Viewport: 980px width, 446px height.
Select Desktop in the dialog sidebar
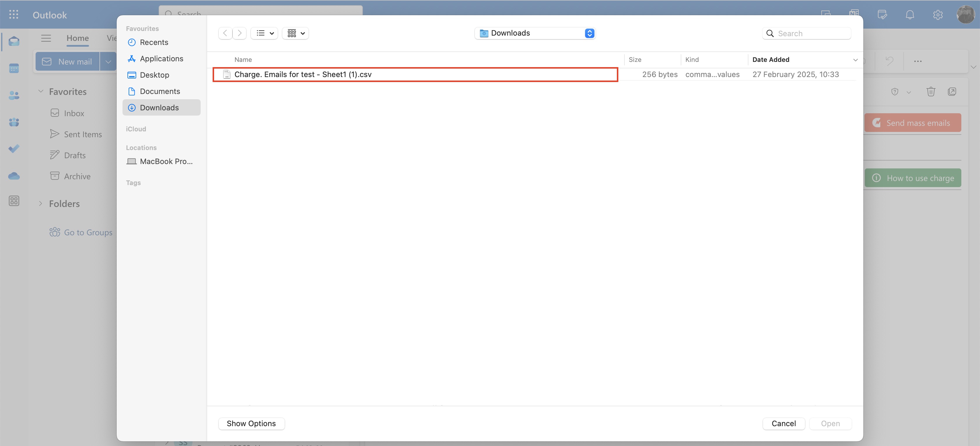(x=161, y=75)
